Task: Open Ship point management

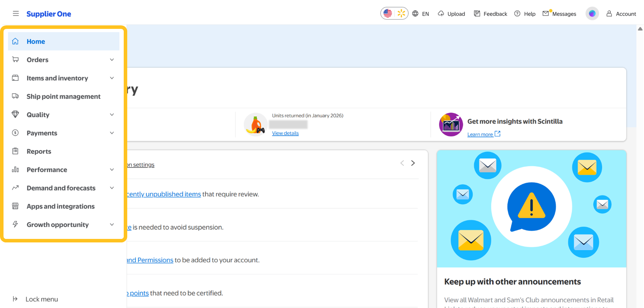Action: [x=64, y=96]
